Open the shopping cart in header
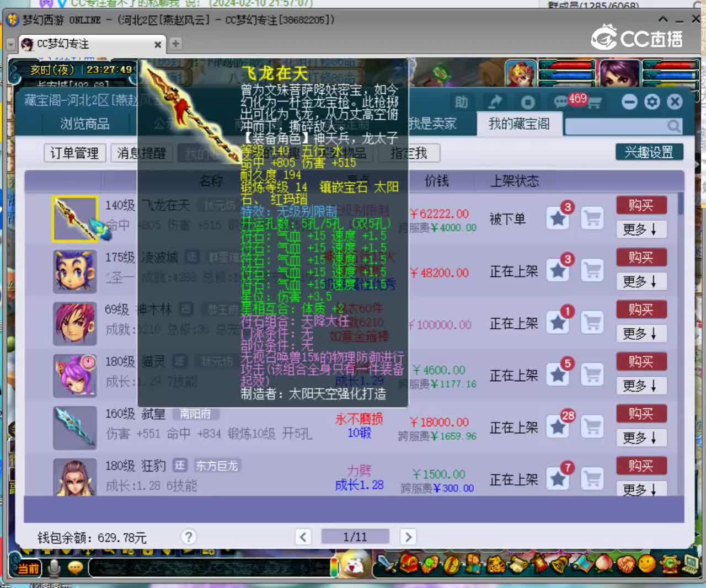 click(594, 103)
